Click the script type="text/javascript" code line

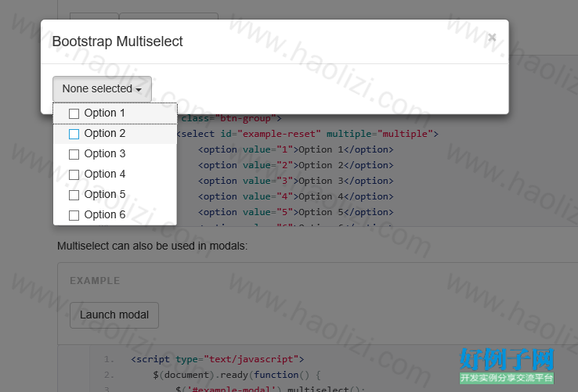218,359
